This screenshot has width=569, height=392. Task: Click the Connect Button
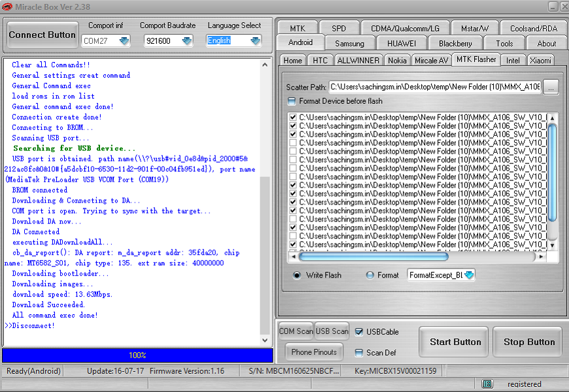pyautogui.click(x=42, y=35)
